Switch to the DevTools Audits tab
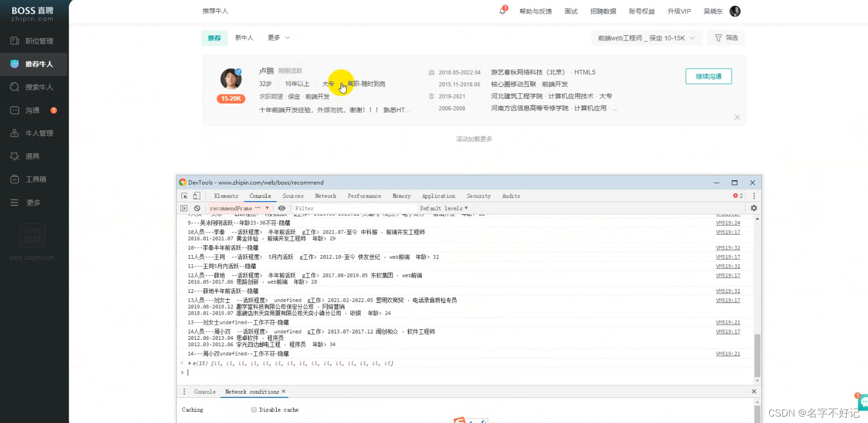The height and width of the screenshot is (423, 868). [511, 196]
